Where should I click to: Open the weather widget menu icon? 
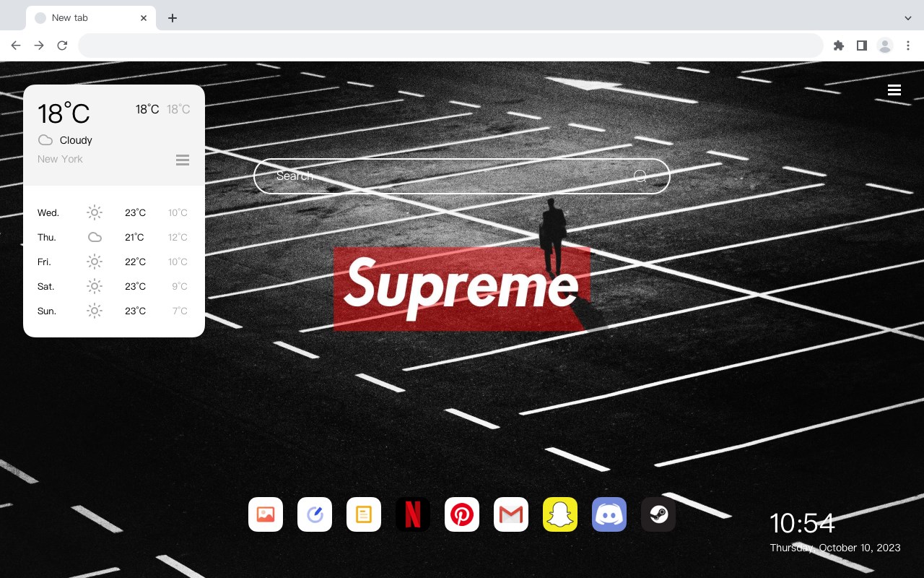click(x=183, y=160)
